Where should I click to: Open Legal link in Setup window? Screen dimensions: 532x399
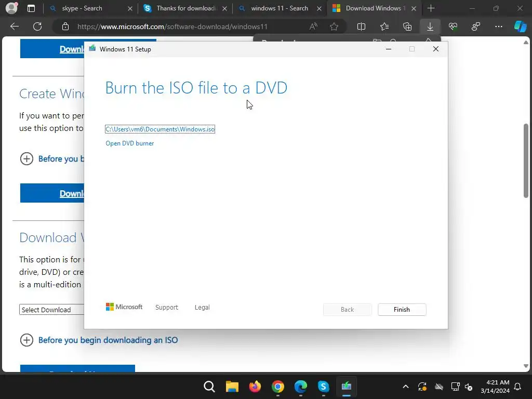click(202, 307)
